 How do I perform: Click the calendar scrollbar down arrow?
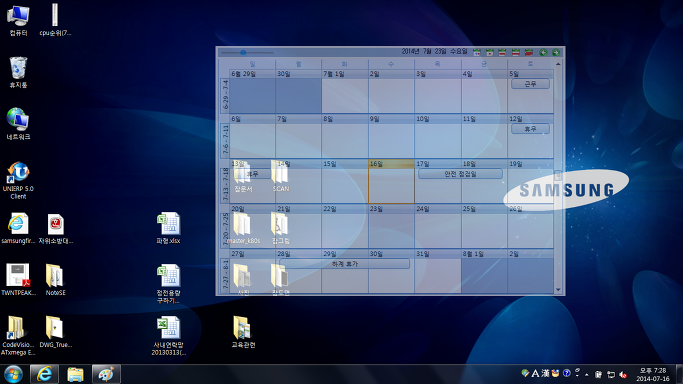pos(558,290)
